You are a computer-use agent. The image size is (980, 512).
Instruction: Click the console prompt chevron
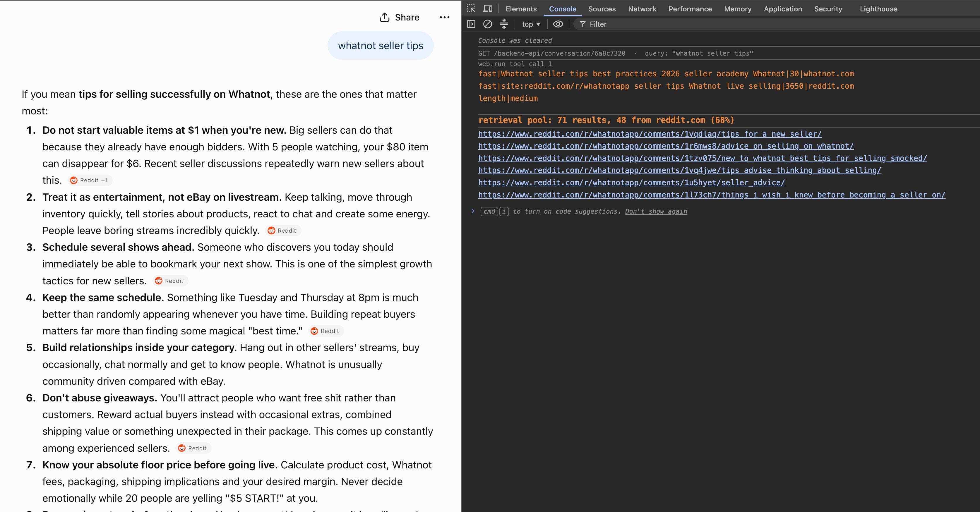pyautogui.click(x=473, y=211)
